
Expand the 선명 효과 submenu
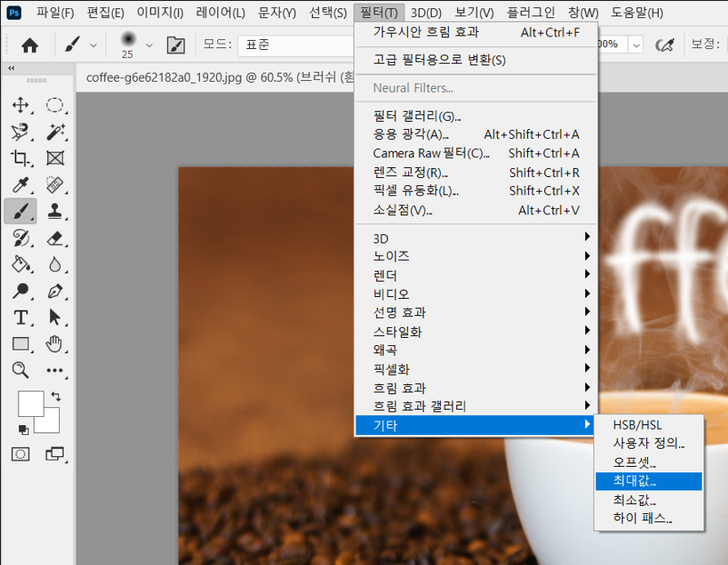[x=476, y=312]
